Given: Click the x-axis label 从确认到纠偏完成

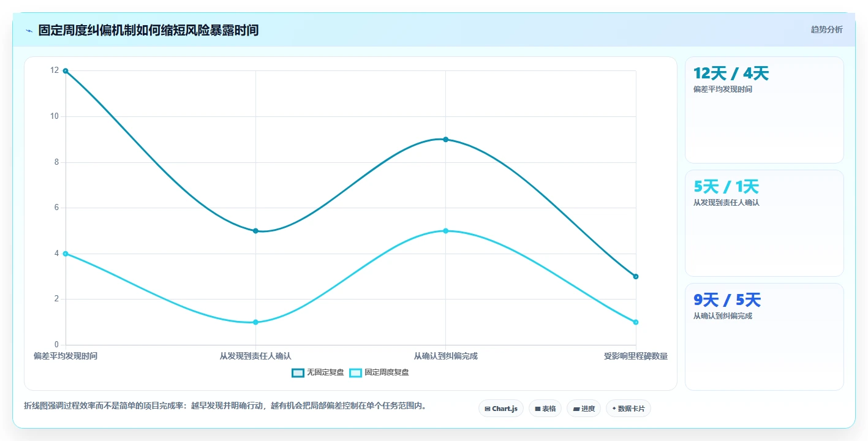Looking at the screenshot, I should [445, 356].
